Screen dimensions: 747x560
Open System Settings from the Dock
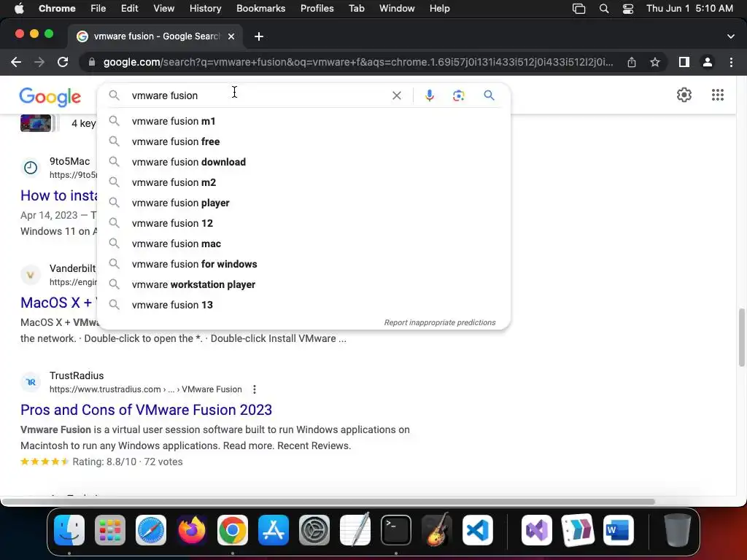(x=314, y=530)
